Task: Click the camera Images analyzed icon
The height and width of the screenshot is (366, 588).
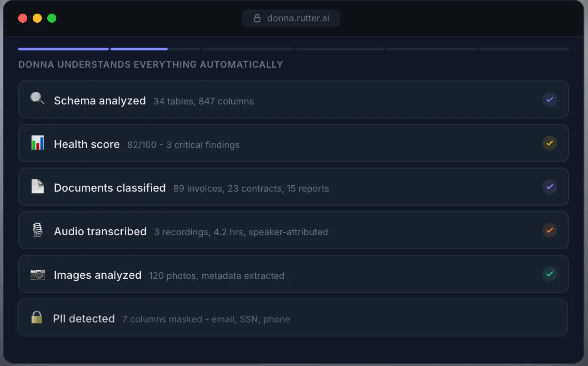Action: tap(37, 274)
